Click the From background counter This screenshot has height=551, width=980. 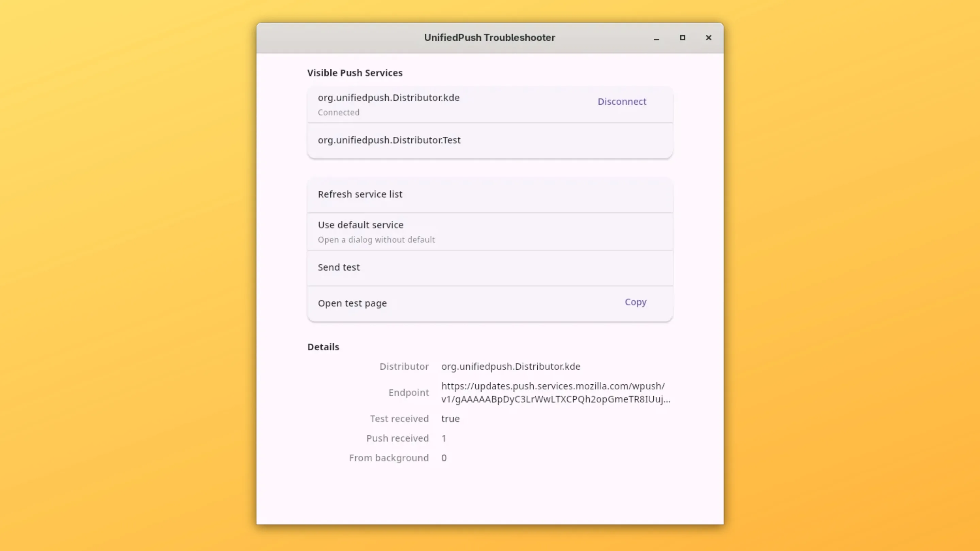[444, 458]
